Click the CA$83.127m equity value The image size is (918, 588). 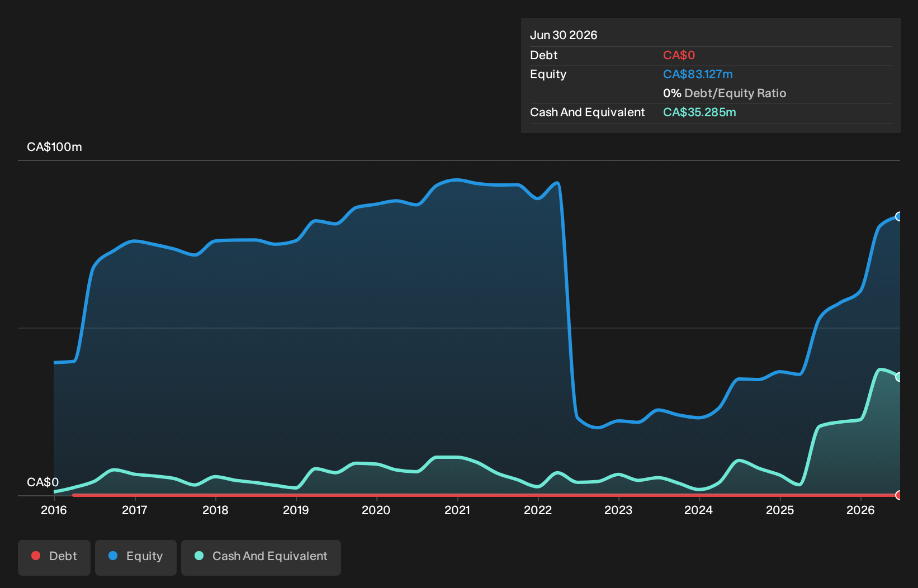(x=698, y=74)
